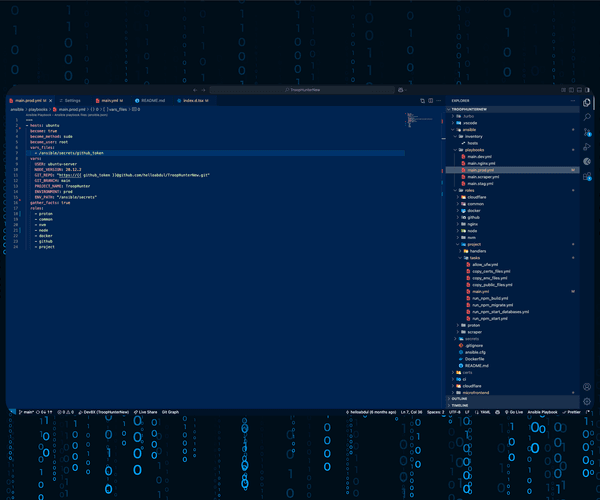Expand the OUTLINE section

512,399
